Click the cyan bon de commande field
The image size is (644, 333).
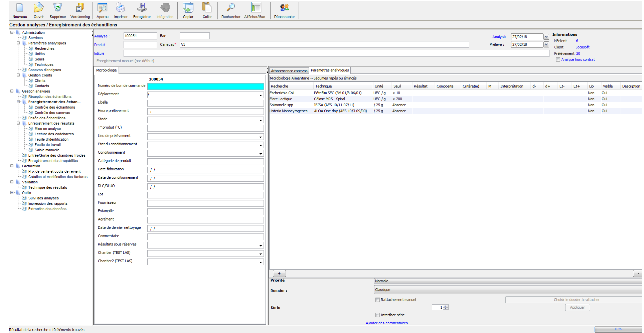(205, 86)
